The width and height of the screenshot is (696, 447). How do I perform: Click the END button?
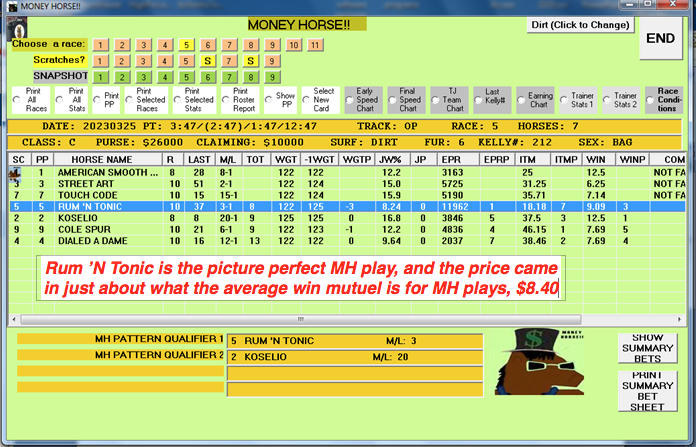[660, 38]
